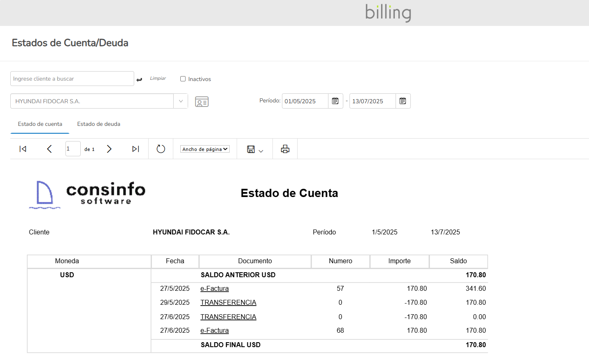Go to previous report page

[49, 149]
